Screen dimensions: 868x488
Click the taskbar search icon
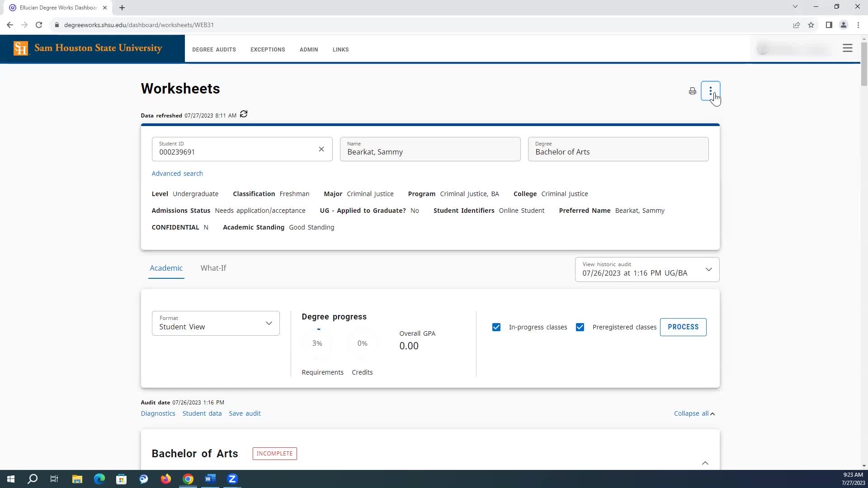pos(33,479)
